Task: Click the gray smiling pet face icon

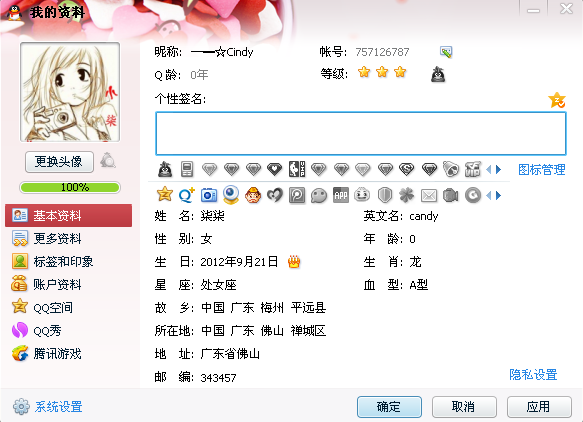Action: (x=362, y=194)
